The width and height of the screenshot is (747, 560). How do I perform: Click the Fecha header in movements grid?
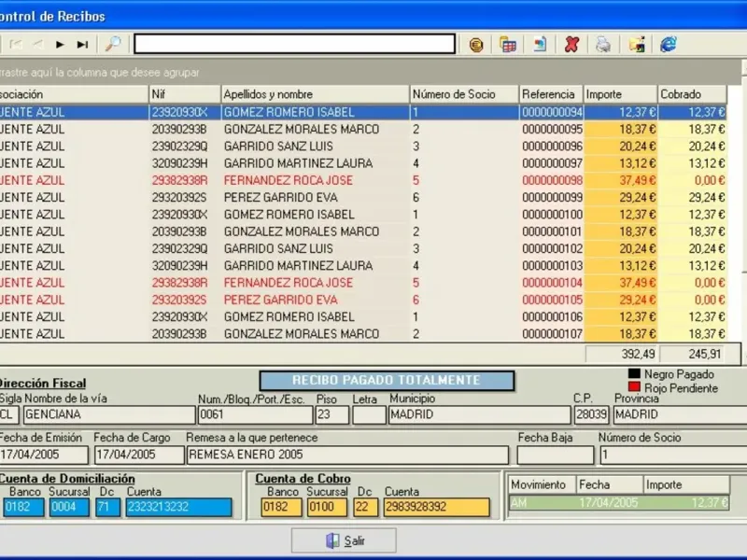pos(610,484)
